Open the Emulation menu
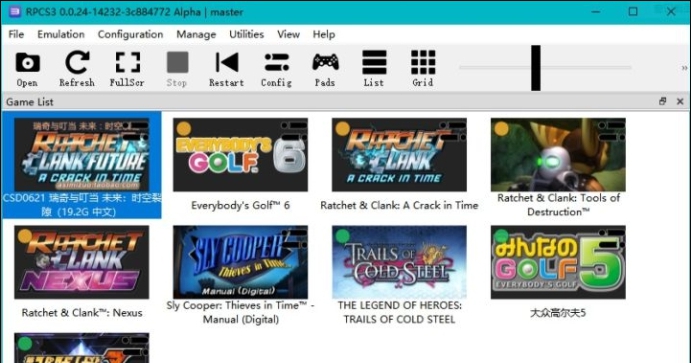This screenshot has width=691, height=363. pos(61,34)
